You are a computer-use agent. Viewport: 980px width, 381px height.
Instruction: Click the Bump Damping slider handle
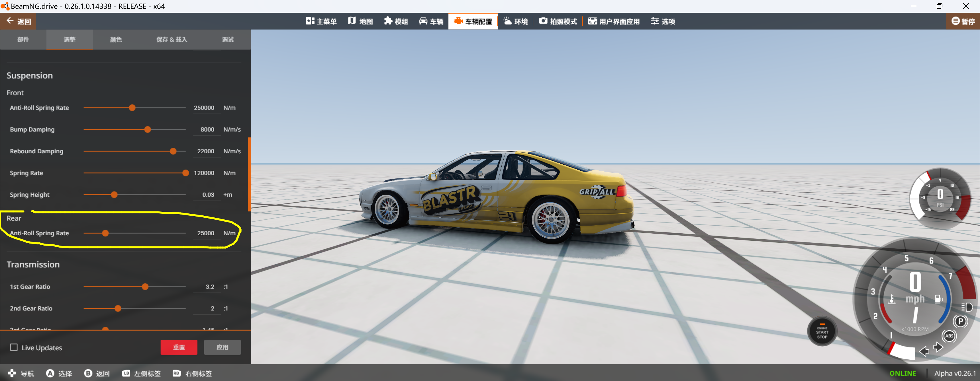148,129
